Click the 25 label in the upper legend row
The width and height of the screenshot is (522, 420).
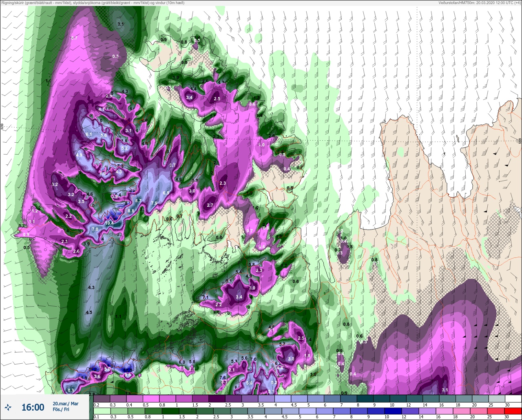[491, 405]
